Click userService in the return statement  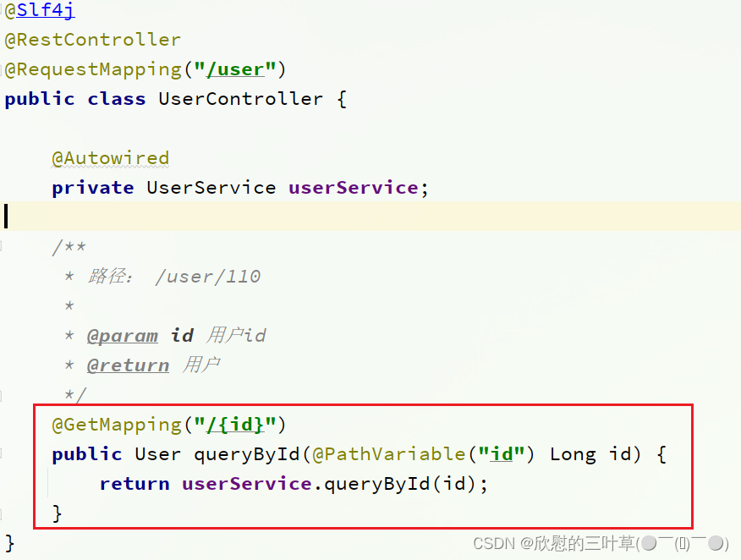[247, 483]
